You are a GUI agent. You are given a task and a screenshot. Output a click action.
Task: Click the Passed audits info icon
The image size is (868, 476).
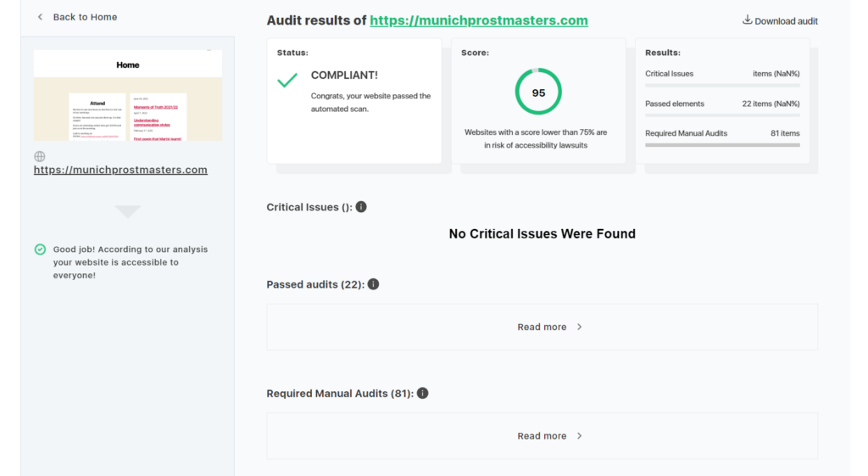pos(373,284)
